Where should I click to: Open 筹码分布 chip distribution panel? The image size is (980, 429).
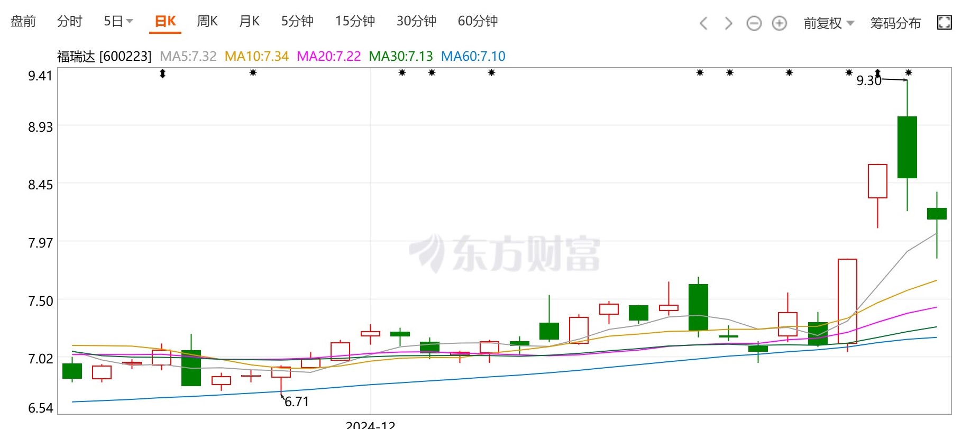point(895,23)
